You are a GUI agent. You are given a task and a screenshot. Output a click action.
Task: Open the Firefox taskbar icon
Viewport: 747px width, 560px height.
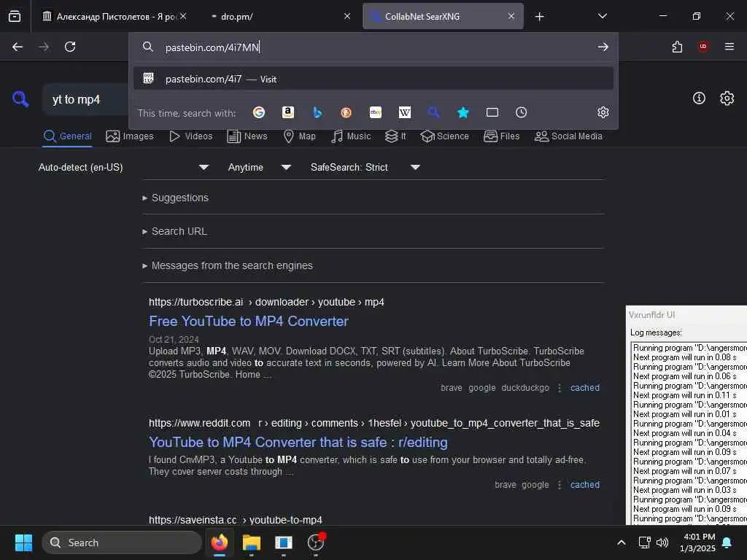pyautogui.click(x=220, y=542)
